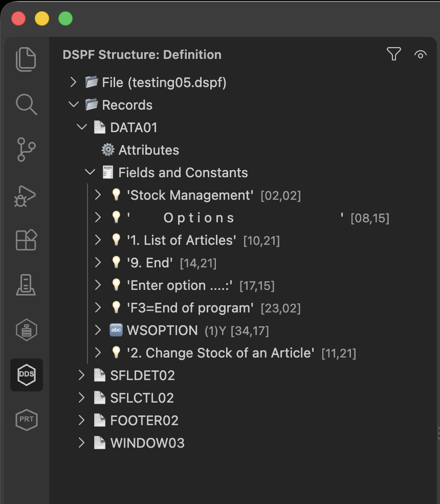
Task: Open the Extensions view icon
Action: point(26,240)
